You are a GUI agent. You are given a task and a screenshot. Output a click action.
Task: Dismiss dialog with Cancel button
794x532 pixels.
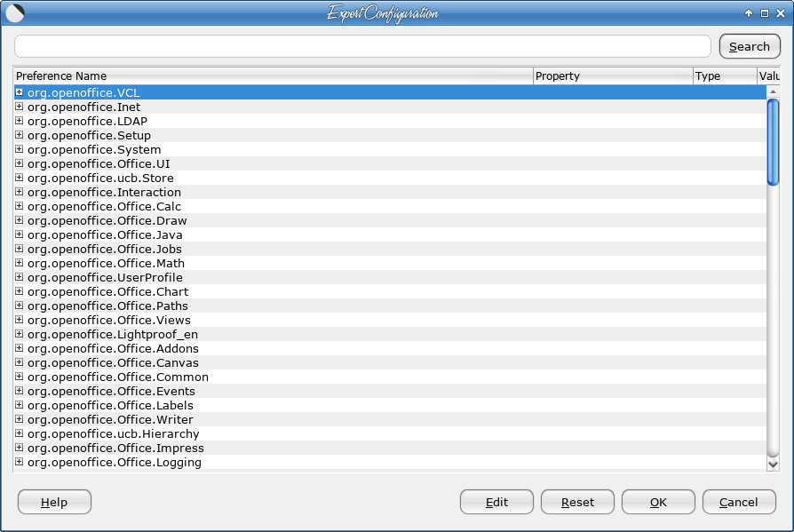click(739, 502)
